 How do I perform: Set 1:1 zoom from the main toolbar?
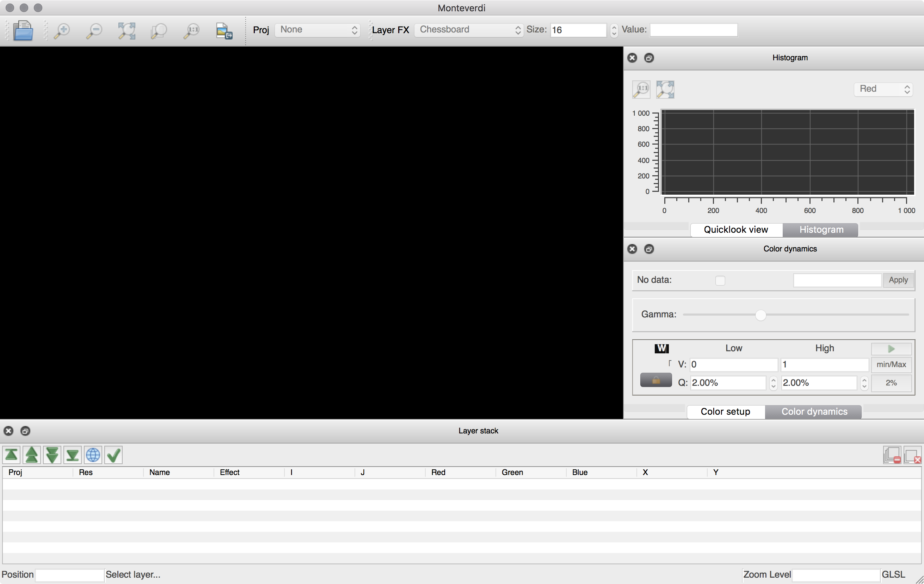coord(191,31)
